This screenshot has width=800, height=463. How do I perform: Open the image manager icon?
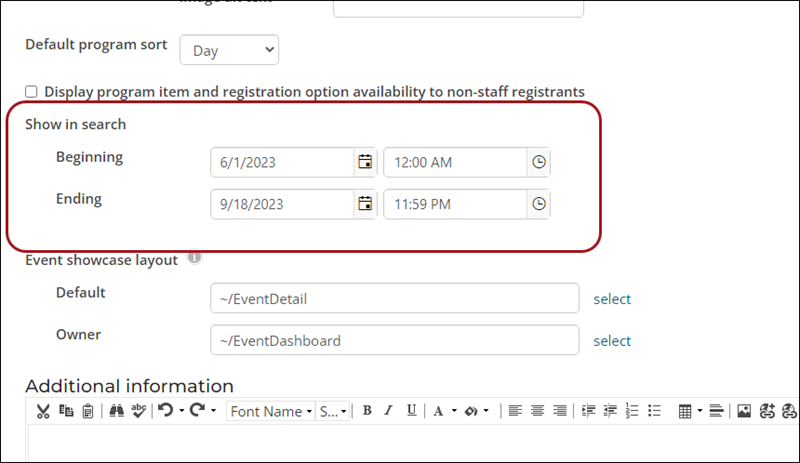pos(744,410)
